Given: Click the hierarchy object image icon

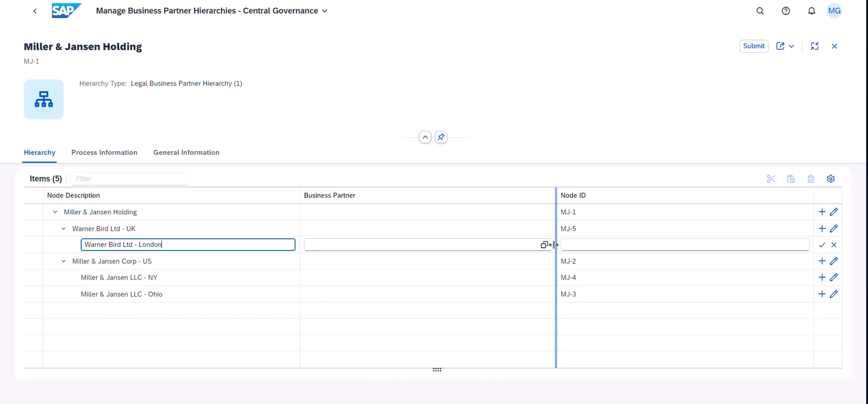Looking at the screenshot, I should 44,99.
